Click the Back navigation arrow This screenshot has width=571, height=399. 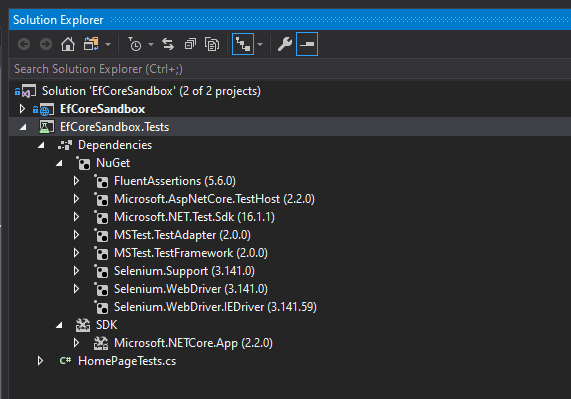[x=24, y=44]
